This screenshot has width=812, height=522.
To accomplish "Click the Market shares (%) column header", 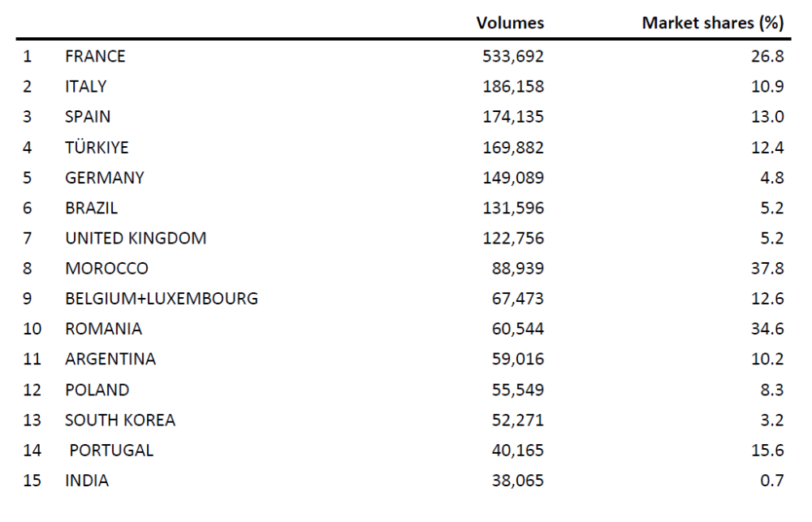I will [x=712, y=23].
